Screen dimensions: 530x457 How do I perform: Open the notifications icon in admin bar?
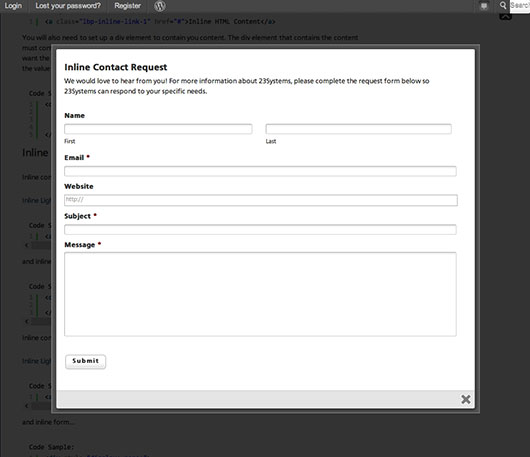pyautogui.click(x=484, y=6)
